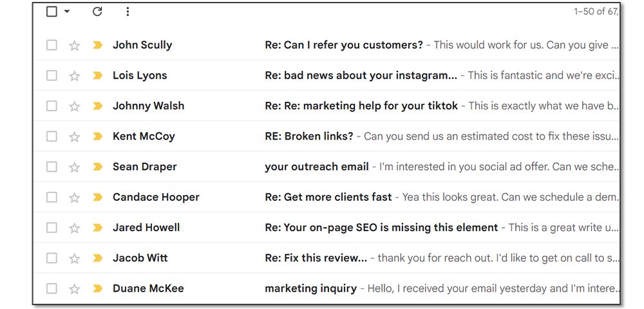Screen dimensions: 644x309
Task: Open the More options three-dot menu
Action: coord(128,12)
